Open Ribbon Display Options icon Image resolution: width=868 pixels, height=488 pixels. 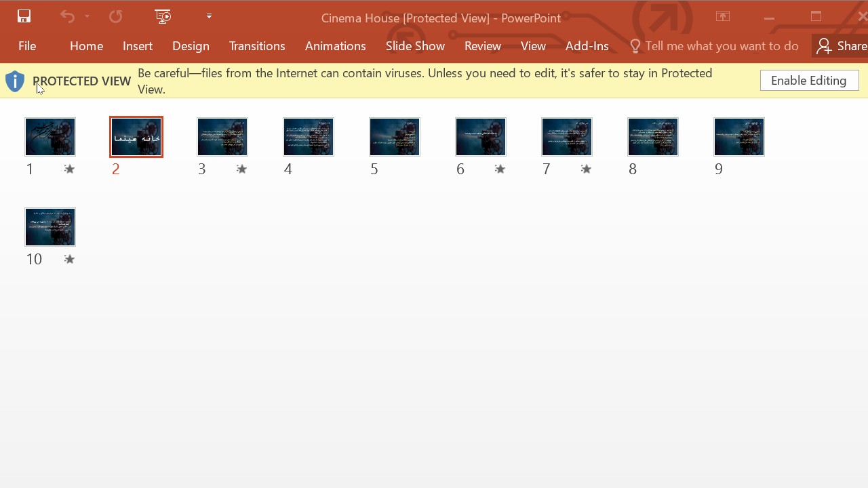[x=723, y=17]
